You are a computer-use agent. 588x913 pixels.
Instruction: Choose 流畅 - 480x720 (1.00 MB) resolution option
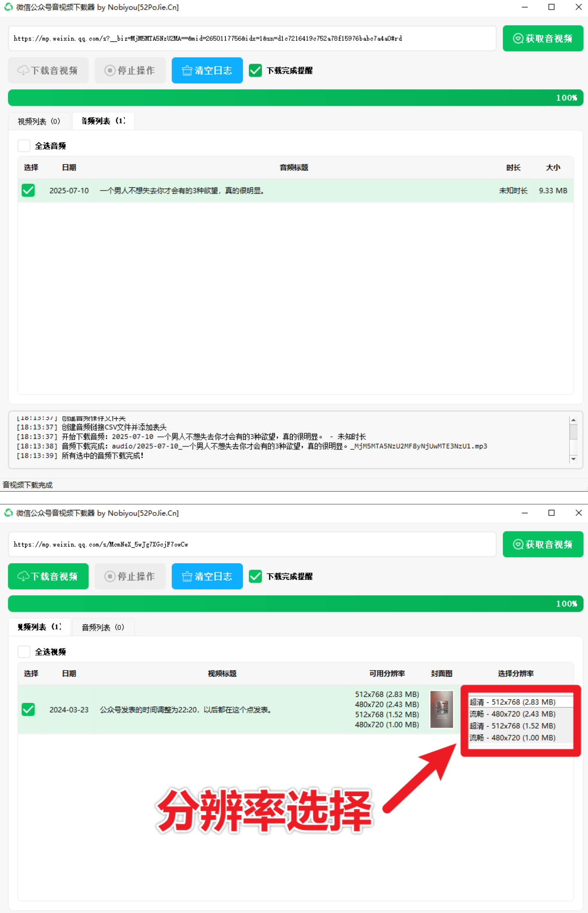click(521, 738)
